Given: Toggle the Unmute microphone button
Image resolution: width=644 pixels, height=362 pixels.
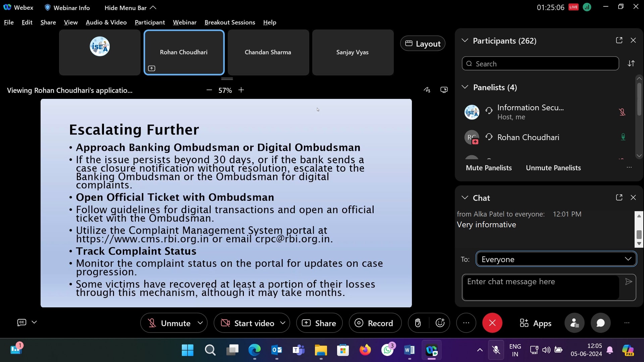Looking at the screenshot, I should click(169, 323).
